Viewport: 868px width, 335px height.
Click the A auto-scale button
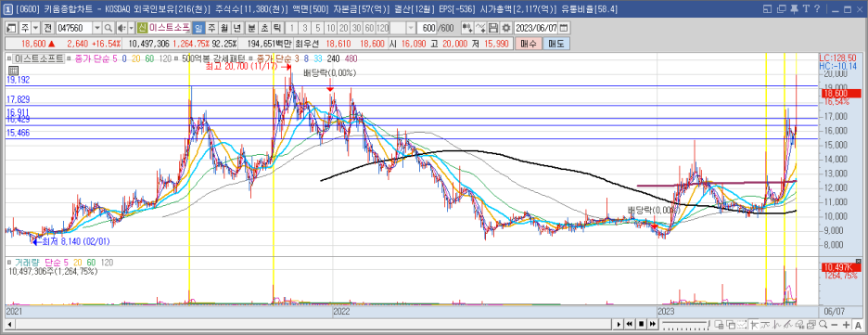[x=858, y=324]
